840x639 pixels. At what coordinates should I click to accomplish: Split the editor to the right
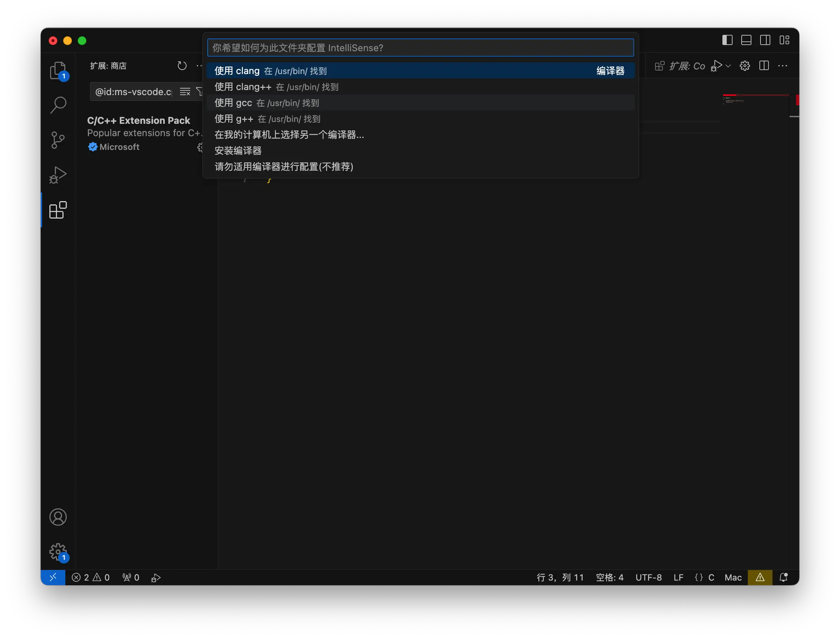click(x=763, y=66)
